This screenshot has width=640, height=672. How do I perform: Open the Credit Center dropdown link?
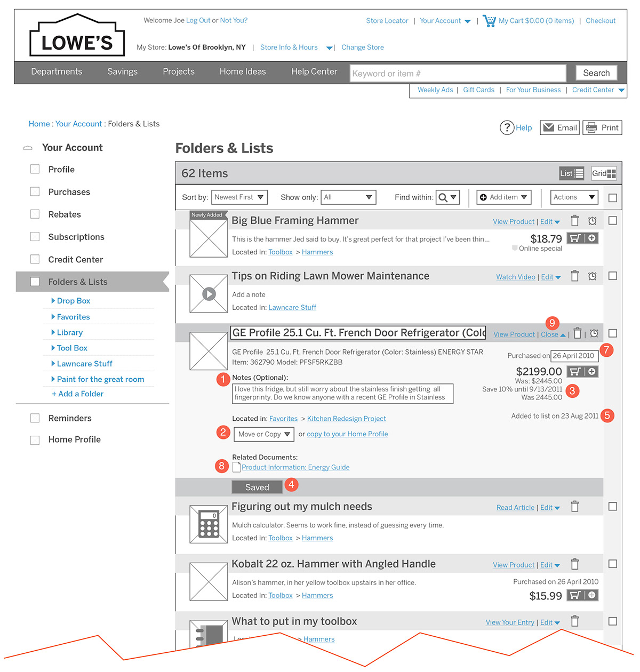click(x=598, y=90)
